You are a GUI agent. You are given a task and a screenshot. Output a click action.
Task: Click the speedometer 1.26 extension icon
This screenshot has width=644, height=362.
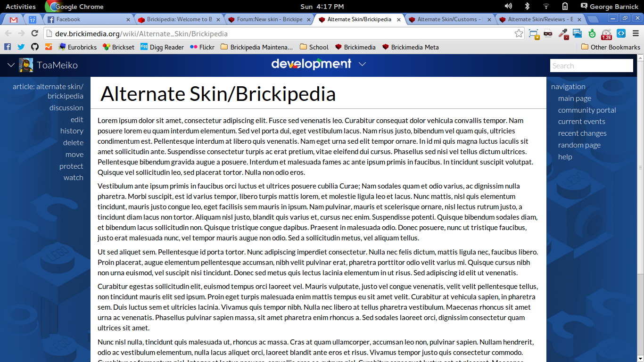click(x=606, y=34)
